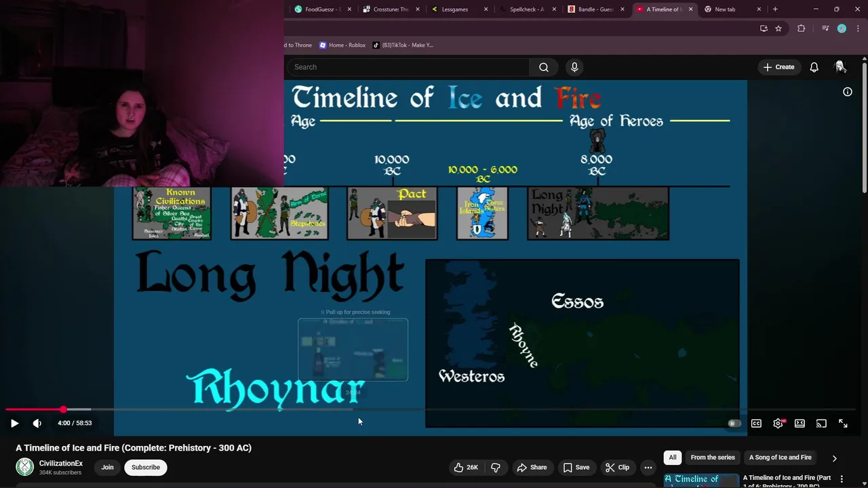This screenshot has width=868, height=488.
Task: Close the FoodGuessr tab
Action: point(349,9)
